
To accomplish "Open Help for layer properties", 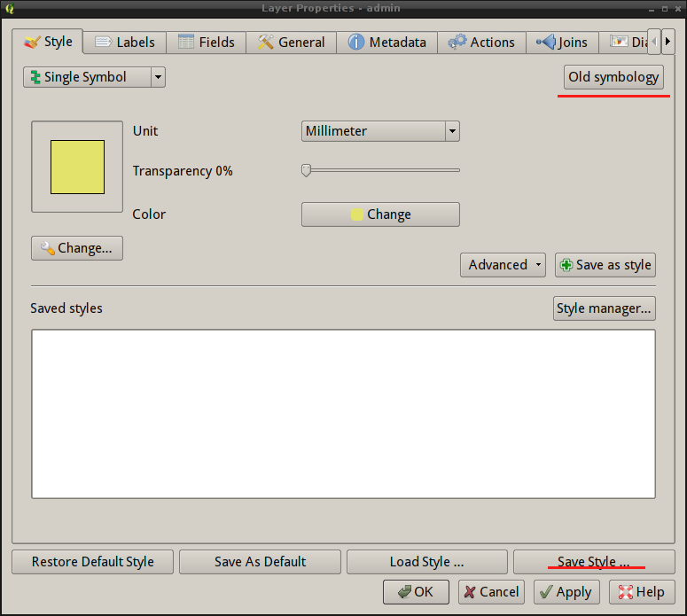I will [642, 592].
